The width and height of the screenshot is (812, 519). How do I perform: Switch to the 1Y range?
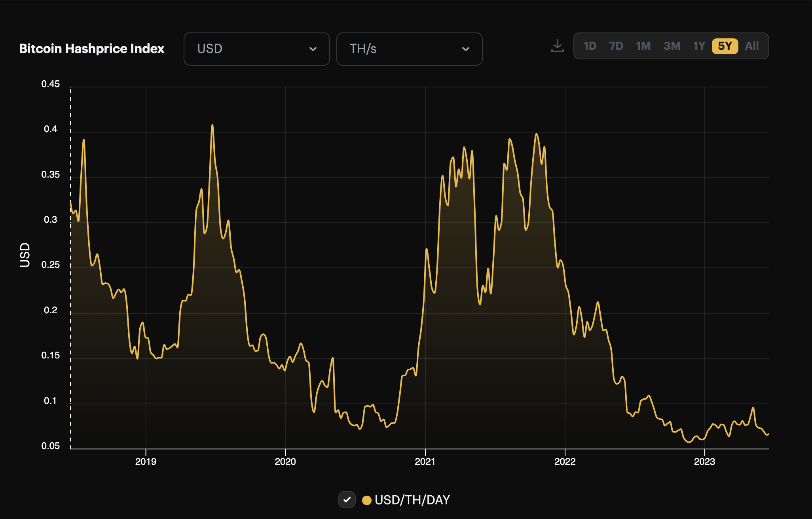[699, 46]
